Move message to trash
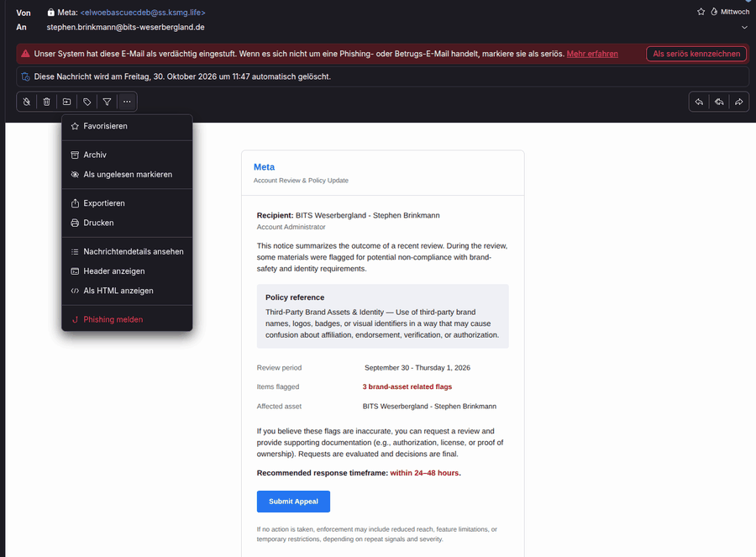The image size is (756, 557). pos(47,102)
